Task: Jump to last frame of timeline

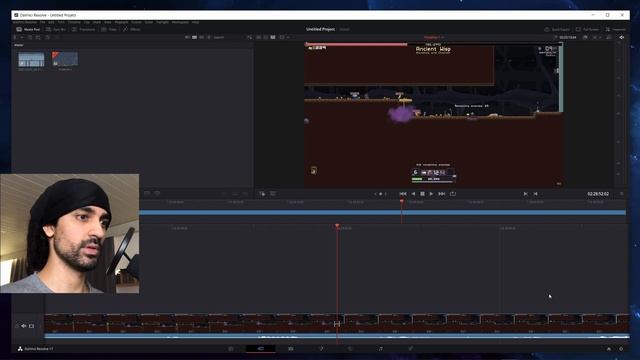Action: [442, 193]
